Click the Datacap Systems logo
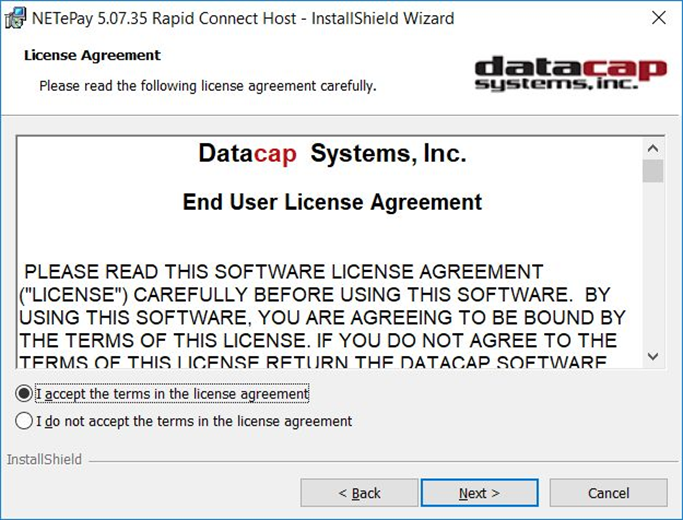 pos(571,73)
